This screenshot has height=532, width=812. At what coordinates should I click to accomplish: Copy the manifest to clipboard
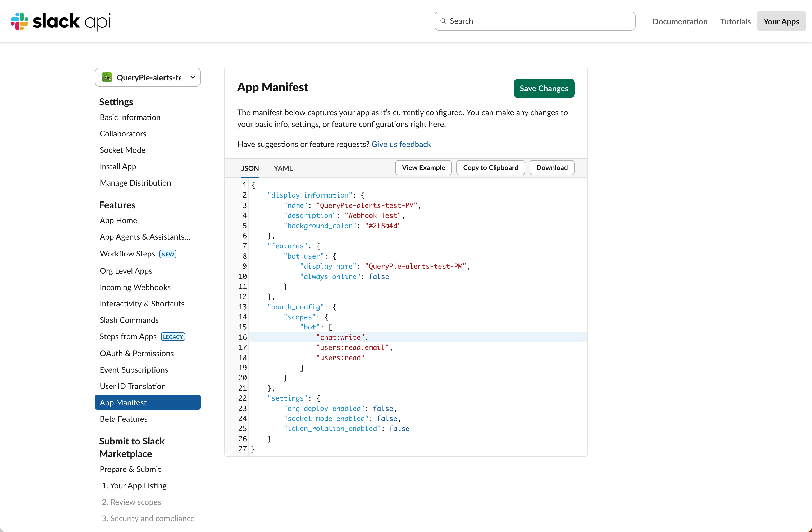click(x=490, y=167)
